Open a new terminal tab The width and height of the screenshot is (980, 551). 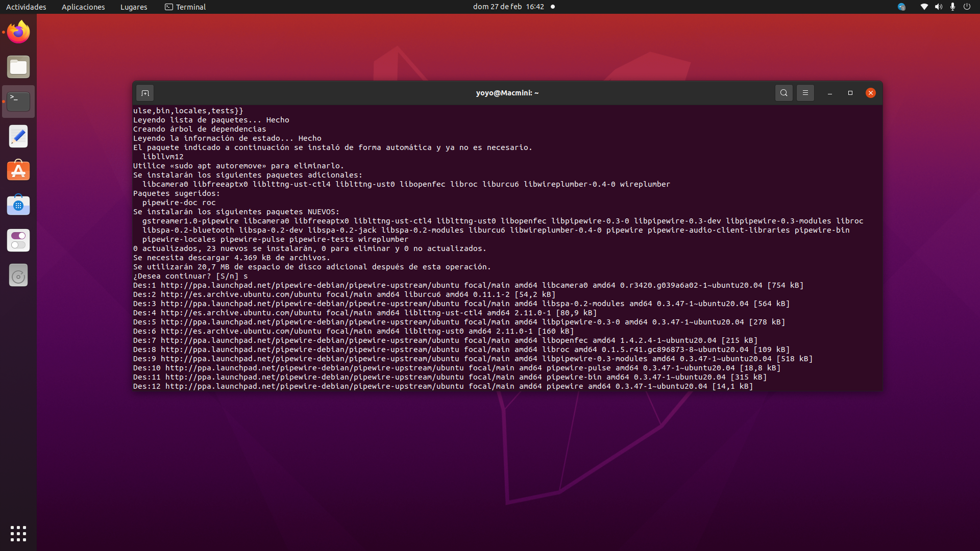(x=145, y=93)
